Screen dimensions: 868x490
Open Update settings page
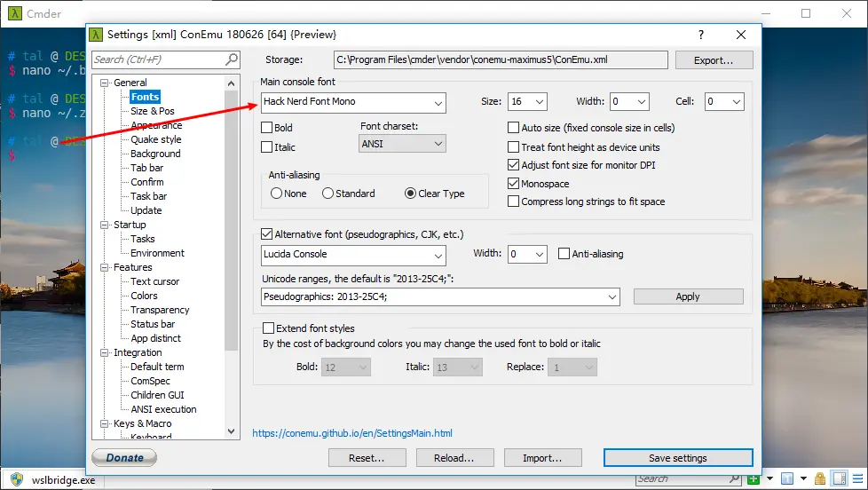coord(146,210)
